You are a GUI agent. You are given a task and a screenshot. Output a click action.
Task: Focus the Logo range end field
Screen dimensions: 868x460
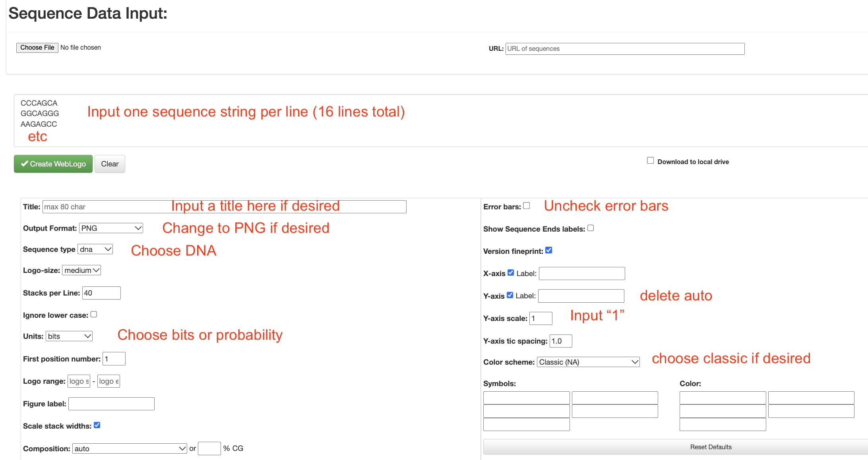click(108, 381)
